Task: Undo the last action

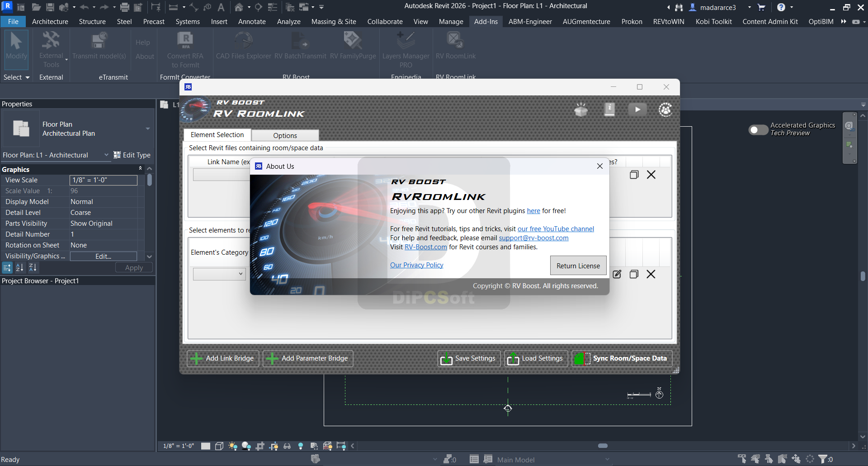Action: (x=84, y=7)
